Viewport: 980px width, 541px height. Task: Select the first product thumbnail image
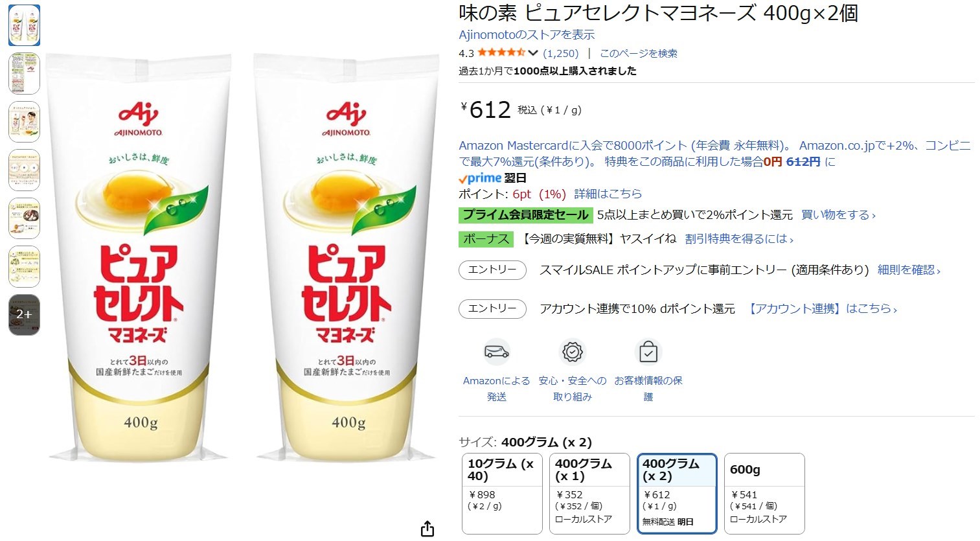pos(25,25)
